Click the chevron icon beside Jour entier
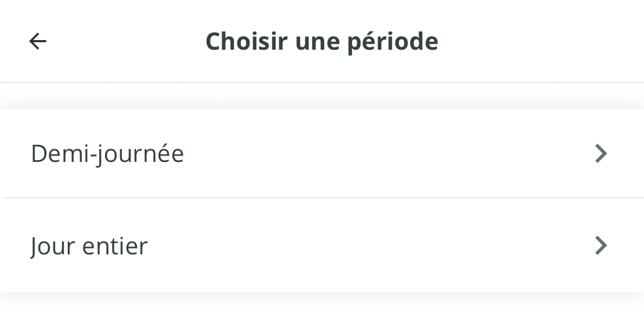 [x=601, y=246]
